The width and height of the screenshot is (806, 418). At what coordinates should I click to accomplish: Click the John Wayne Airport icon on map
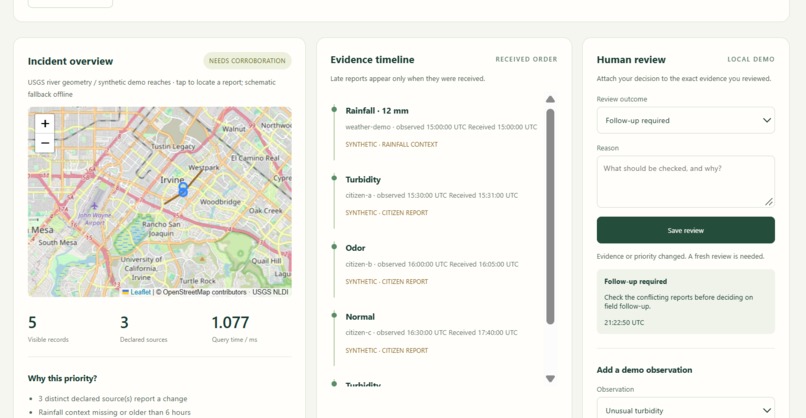tap(94, 206)
